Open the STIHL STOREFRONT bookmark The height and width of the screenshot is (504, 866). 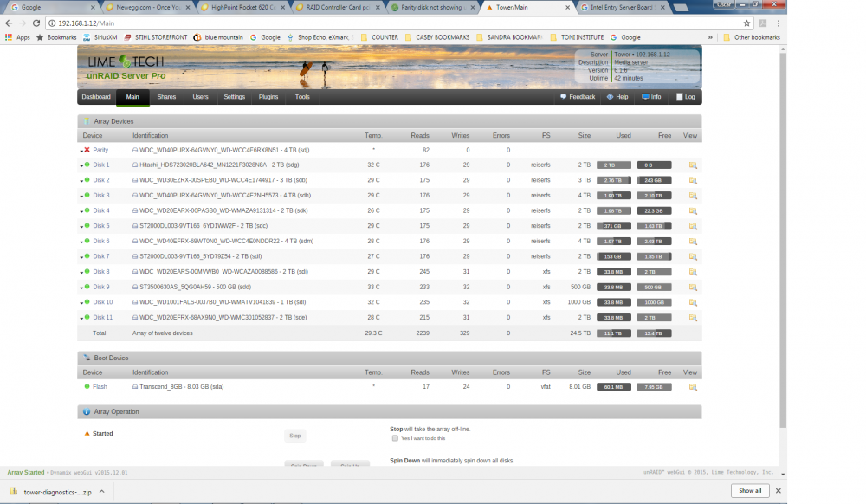pyautogui.click(x=156, y=37)
